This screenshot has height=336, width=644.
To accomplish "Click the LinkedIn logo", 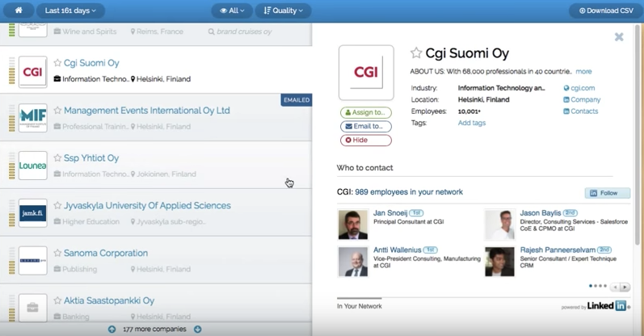I will pos(607,305).
